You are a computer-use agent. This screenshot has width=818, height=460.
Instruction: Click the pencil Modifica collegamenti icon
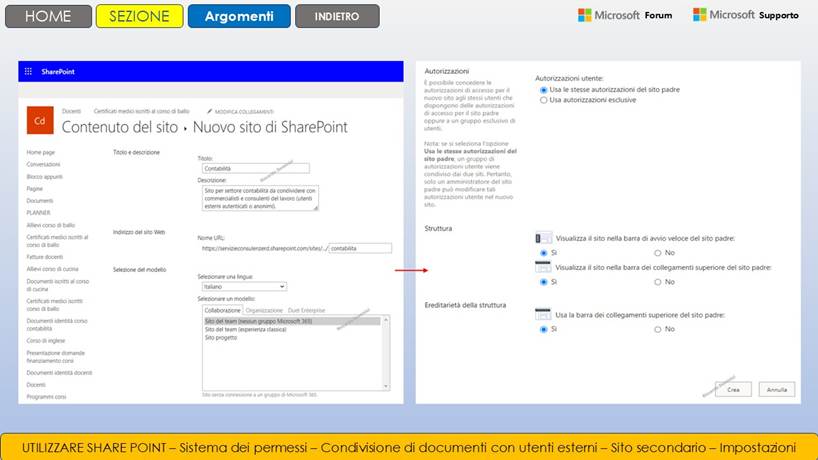[209, 111]
